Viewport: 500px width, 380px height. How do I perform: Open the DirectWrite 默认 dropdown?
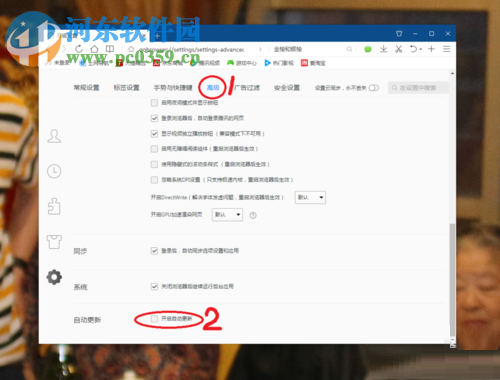[310, 197]
